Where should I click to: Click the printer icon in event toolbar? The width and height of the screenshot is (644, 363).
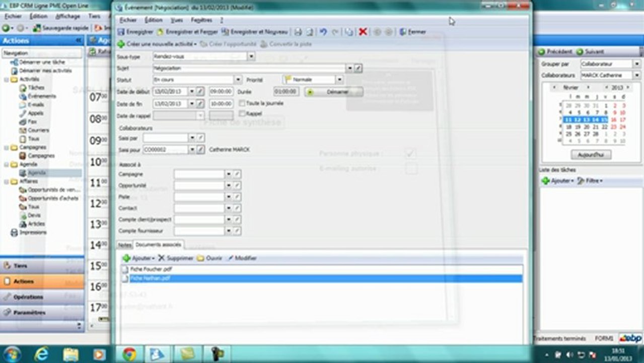(x=298, y=32)
